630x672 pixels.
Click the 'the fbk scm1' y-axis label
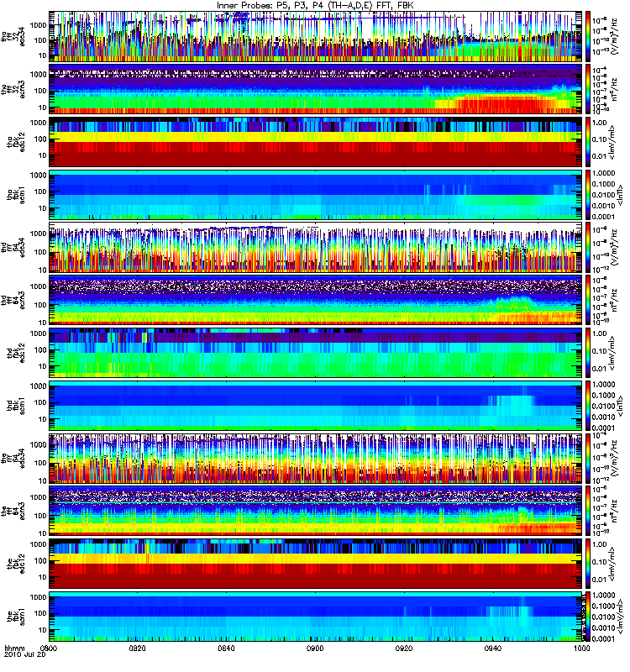(16, 617)
